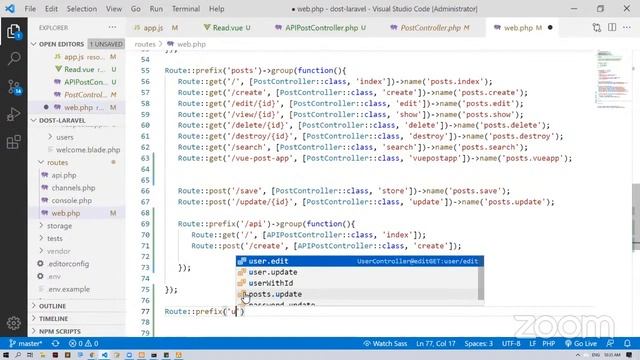
Task: Open notifications bell in status bar
Action: [x=627, y=344]
